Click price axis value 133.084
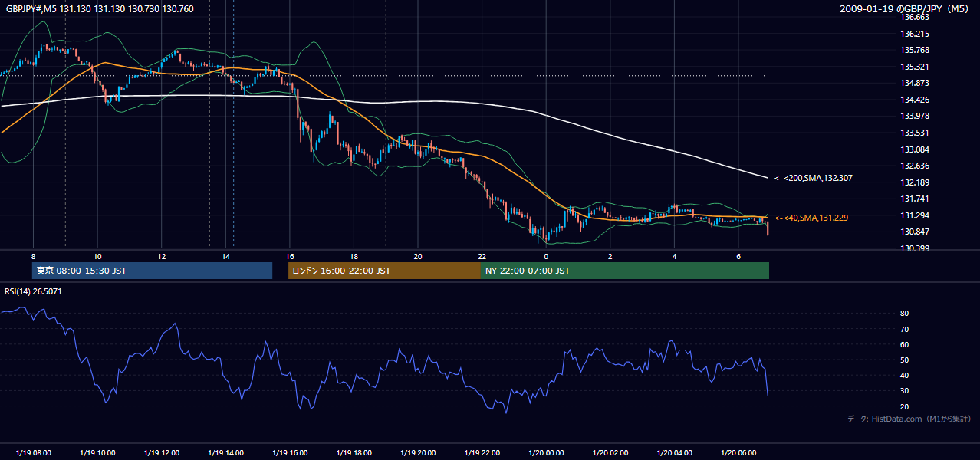980x460 pixels. click(914, 149)
